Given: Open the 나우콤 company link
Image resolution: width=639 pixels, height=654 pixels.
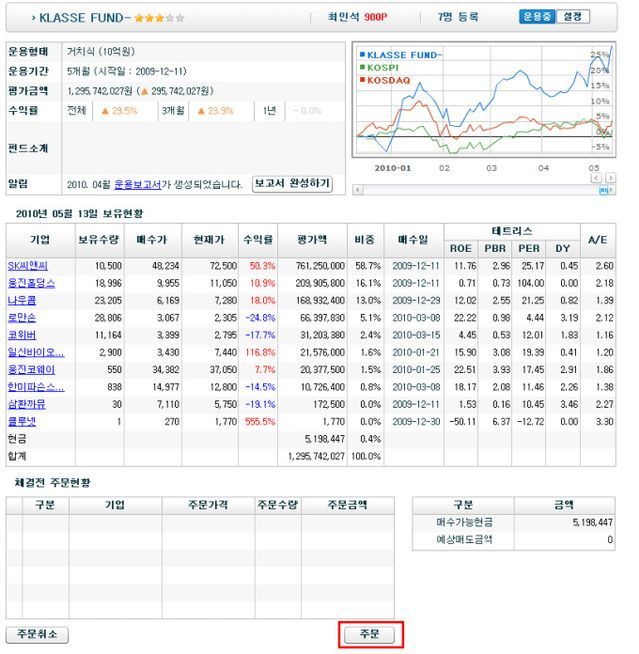Looking at the screenshot, I should coord(22,300).
